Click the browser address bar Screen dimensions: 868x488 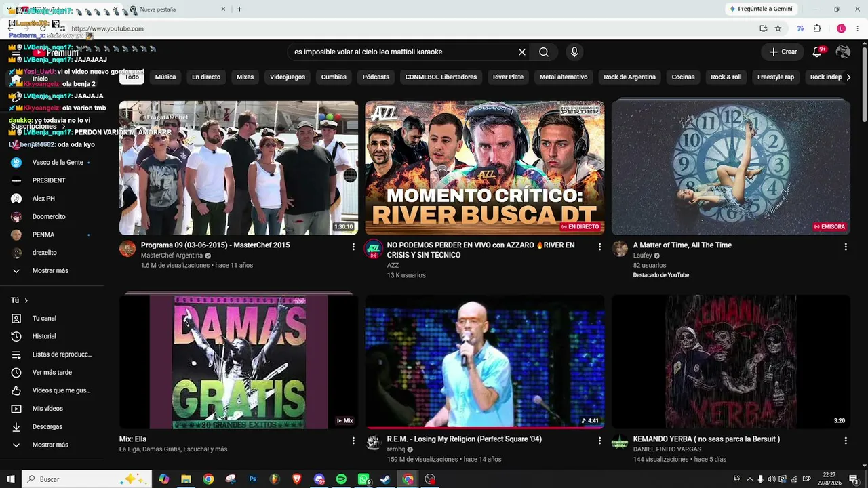coord(407,28)
